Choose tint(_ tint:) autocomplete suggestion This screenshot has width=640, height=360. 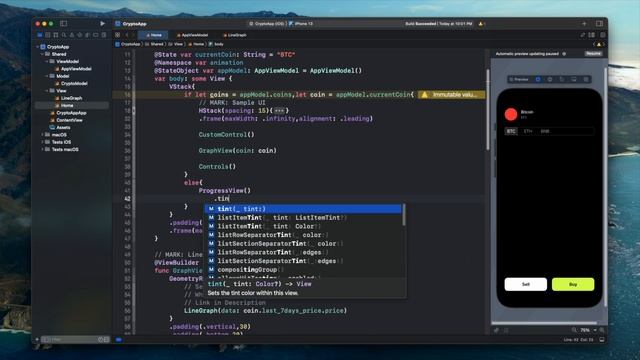(x=303, y=209)
